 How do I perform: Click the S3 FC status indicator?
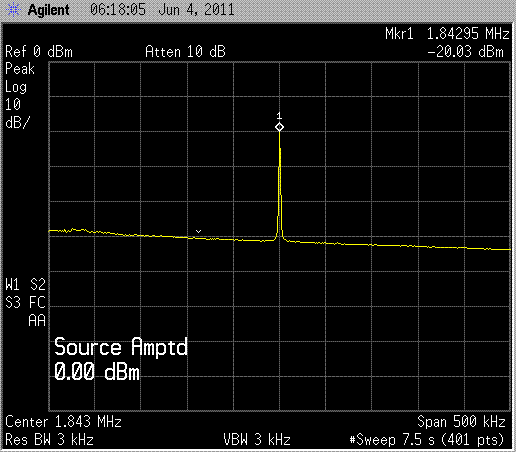tap(25, 303)
